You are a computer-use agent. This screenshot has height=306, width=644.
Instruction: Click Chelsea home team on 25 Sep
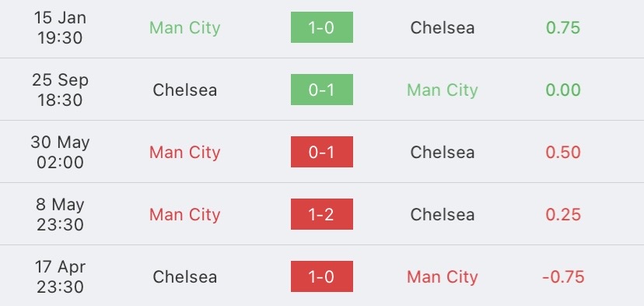185,90
